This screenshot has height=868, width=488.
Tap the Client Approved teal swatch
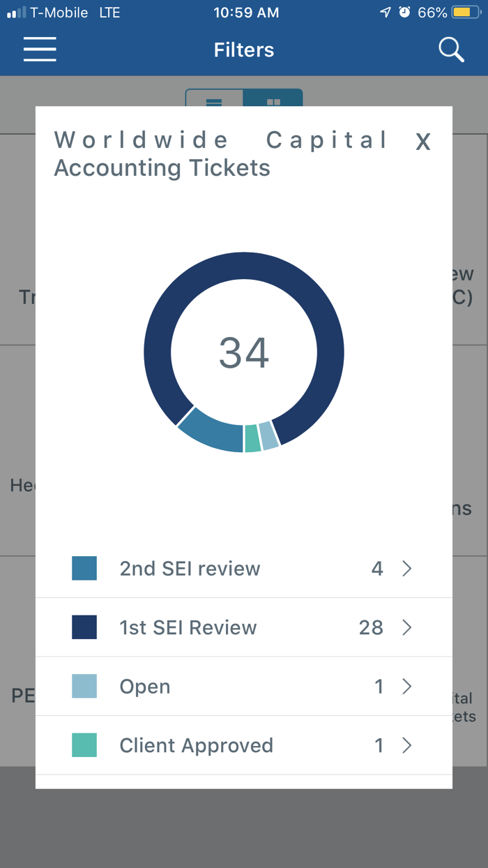[x=84, y=745]
